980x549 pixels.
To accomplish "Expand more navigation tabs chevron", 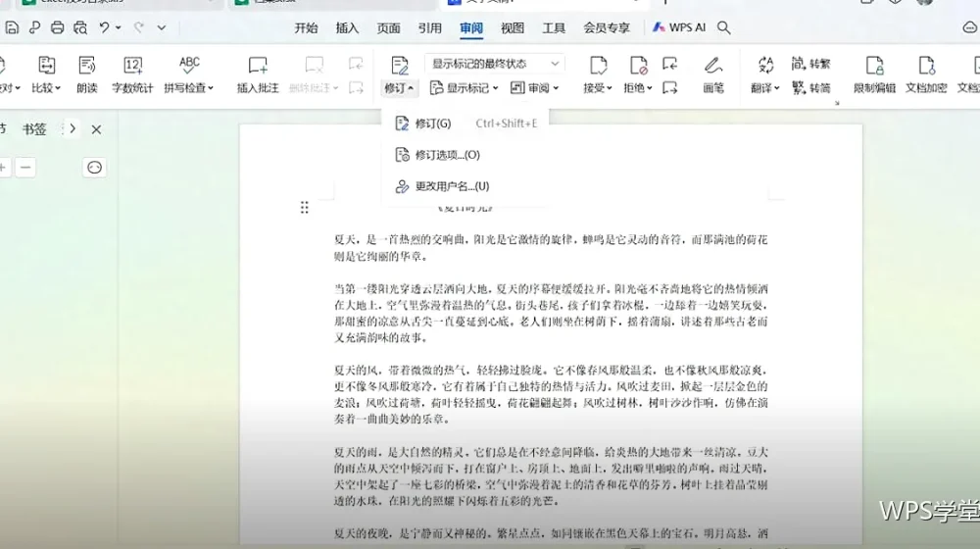I will click(x=73, y=128).
